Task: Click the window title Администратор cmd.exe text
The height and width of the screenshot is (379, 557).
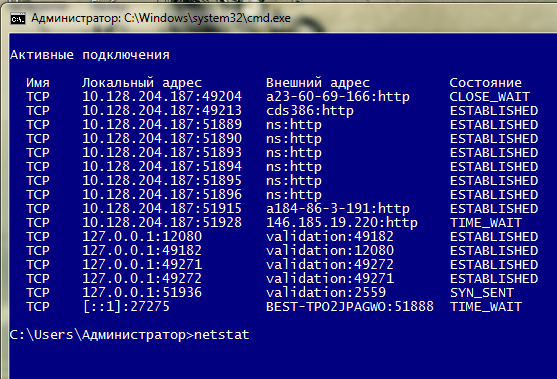Action: (161, 18)
